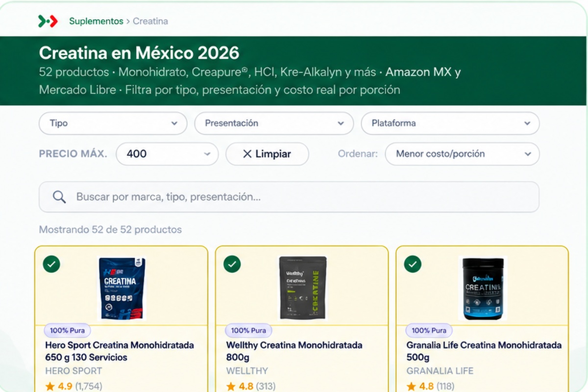The height and width of the screenshot is (392, 588).
Task: Click the Wellthy 4.8 (313) star icon
Action: tap(231, 387)
